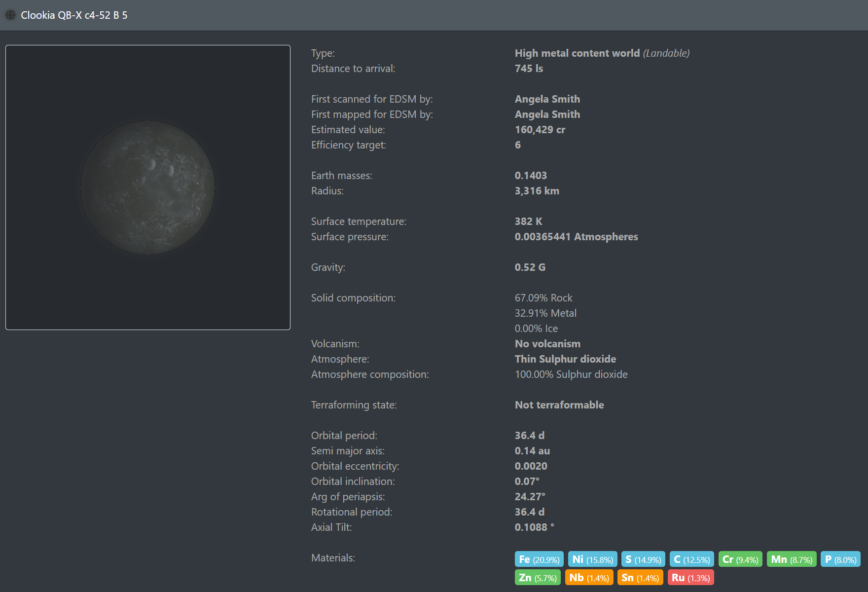Click the first mapped by Angela Smith name
Image resolution: width=868 pixels, height=592 pixels.
pos(547,114)
